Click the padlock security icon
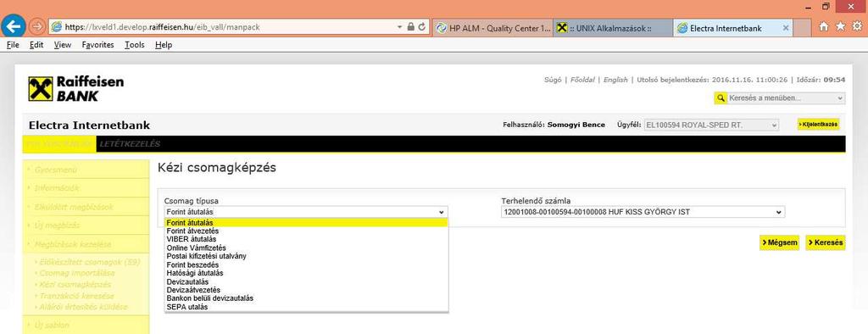This screenshot has height=334, width=868. pos(411,26)
